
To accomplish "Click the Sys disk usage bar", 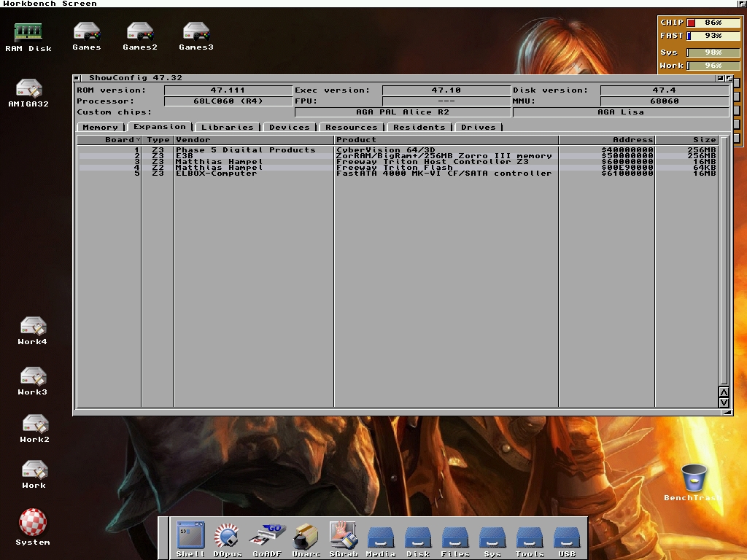I will [712, 52].
